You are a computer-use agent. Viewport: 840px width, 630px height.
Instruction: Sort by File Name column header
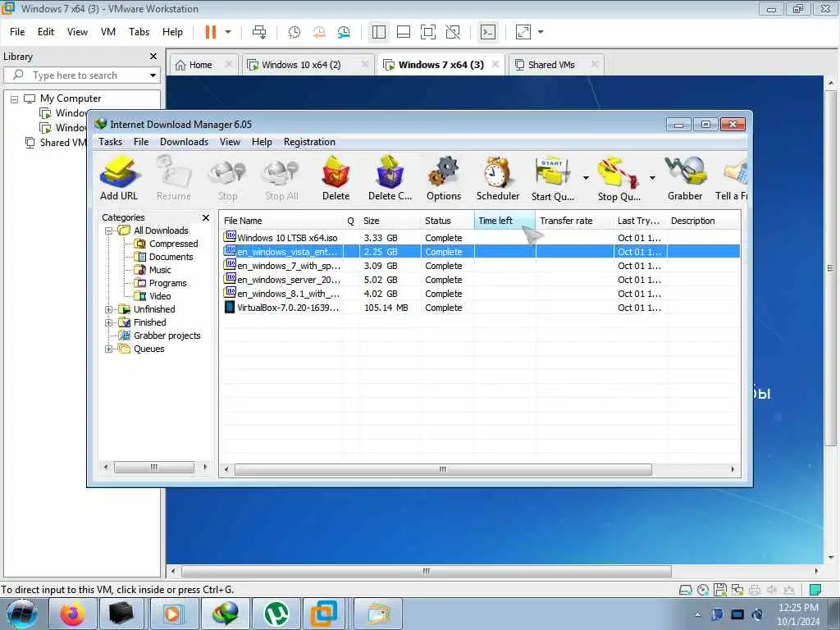pyautogui.click(x=281, y=221)
